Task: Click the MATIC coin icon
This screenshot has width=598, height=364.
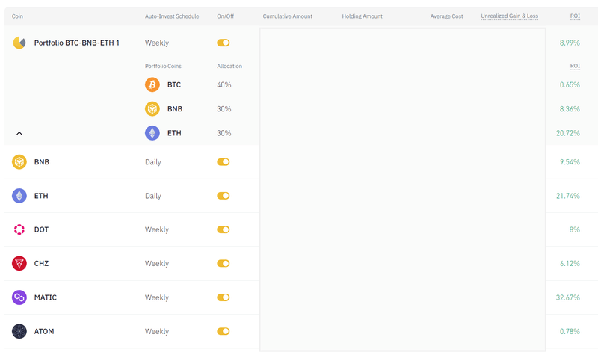Action: [19, 297]
